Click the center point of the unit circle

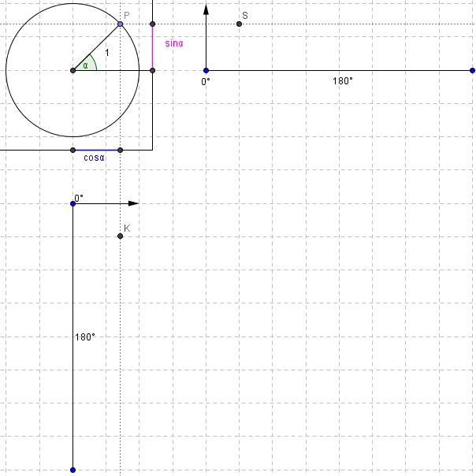coord(73,71)
